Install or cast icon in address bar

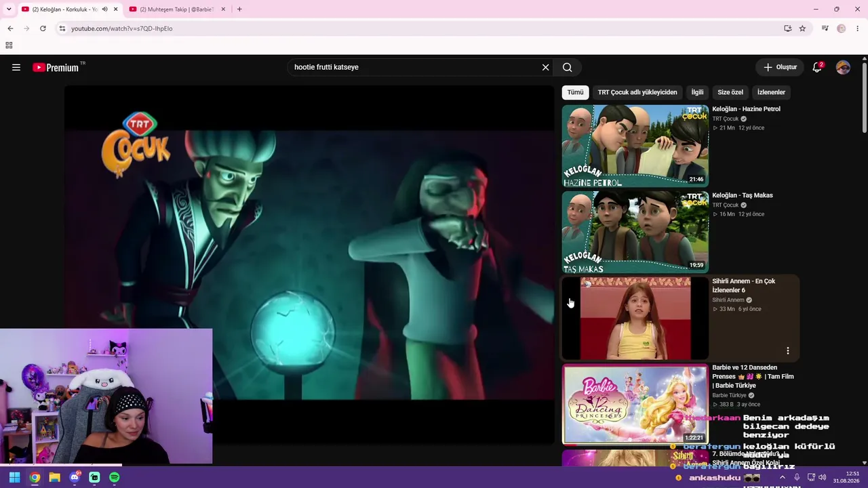point(787,28)
